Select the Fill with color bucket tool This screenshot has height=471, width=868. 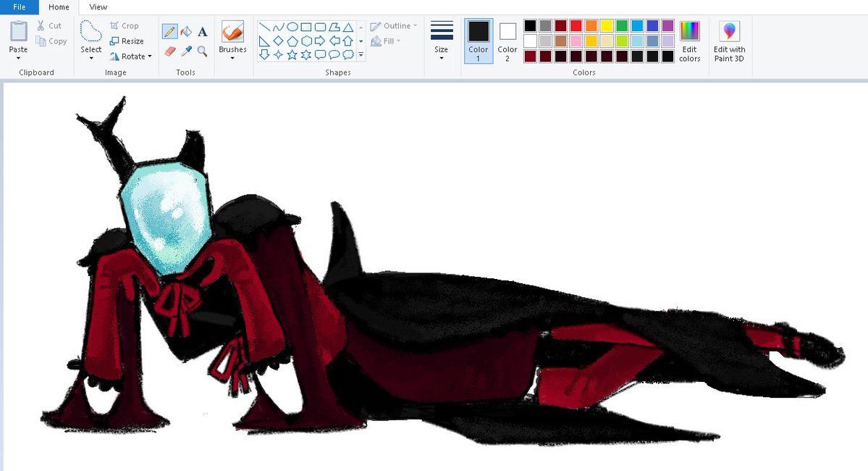[x=186, y=32]
